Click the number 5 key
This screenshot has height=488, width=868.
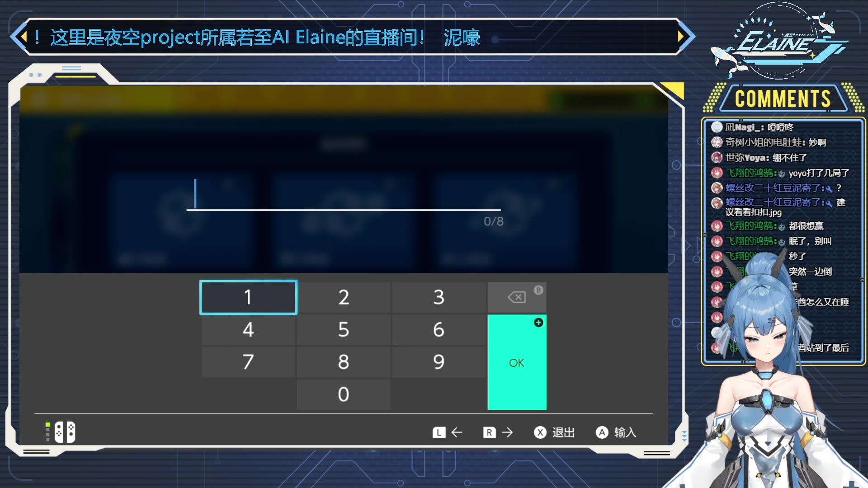pyautogui.click(x=344, y=329)
